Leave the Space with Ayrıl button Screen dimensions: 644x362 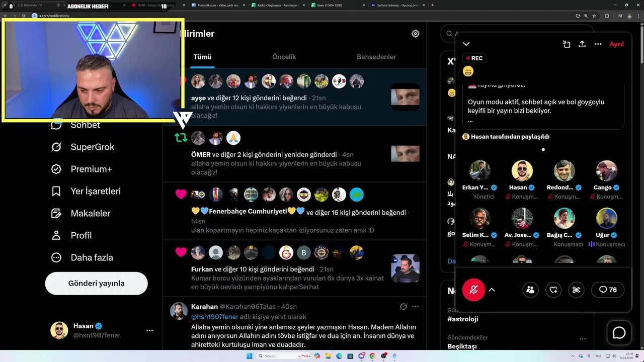(616, 44)
